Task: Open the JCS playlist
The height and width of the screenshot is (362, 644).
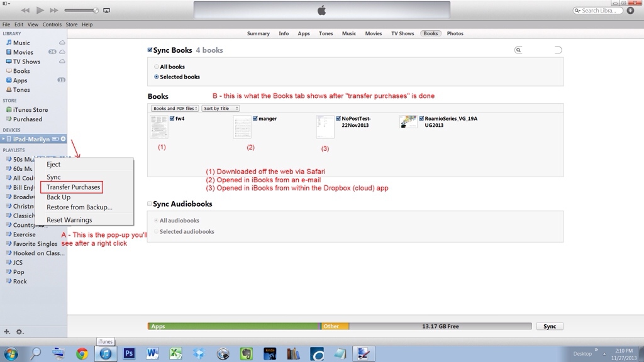Action: pyautogui.click(x=18, y=263)
